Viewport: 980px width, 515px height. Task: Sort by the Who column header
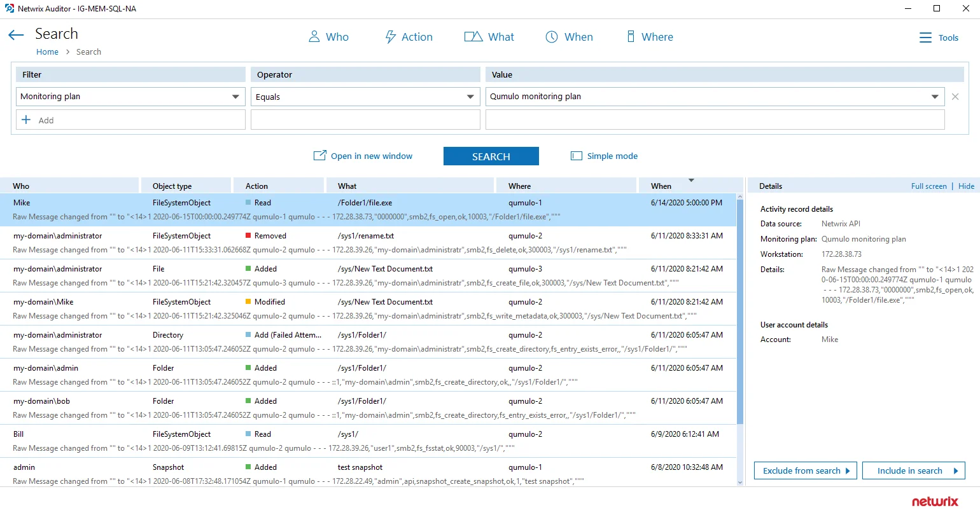pyautogui.click(x=69, y=186)
